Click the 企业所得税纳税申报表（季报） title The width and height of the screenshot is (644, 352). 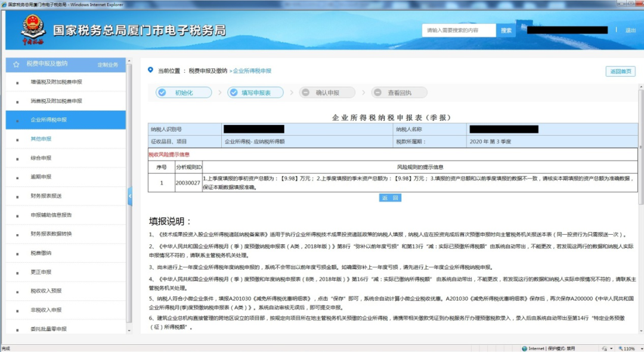392,118
